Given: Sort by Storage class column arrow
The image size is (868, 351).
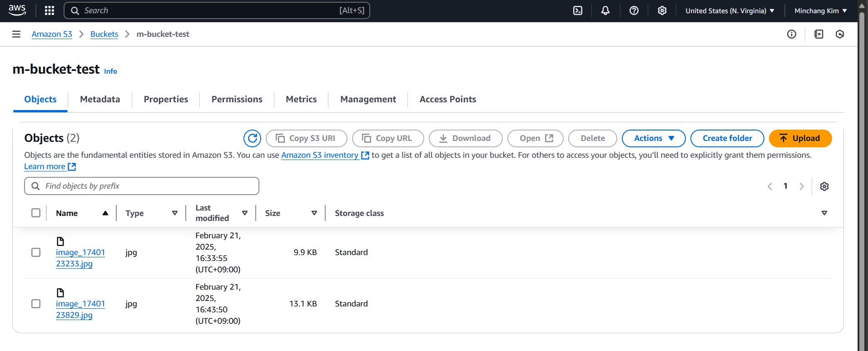Looking at the screenshot, I should (x=824, y=213).
